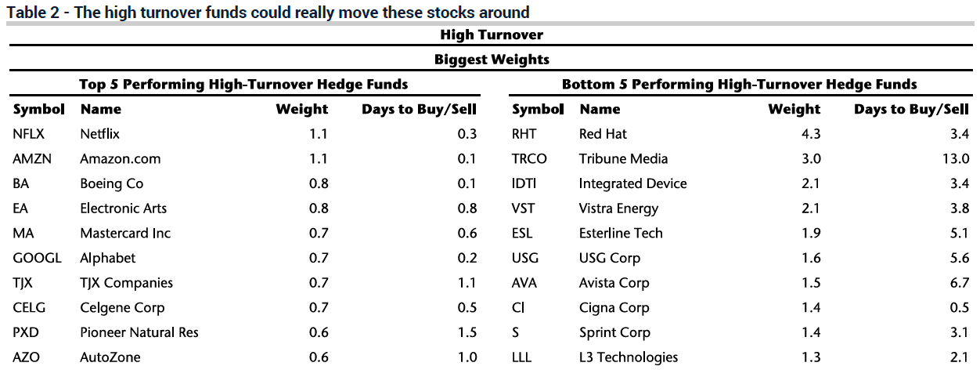The image size is (980, 377).
Task: Click the AutoZone company name
Action: (110, 357)
